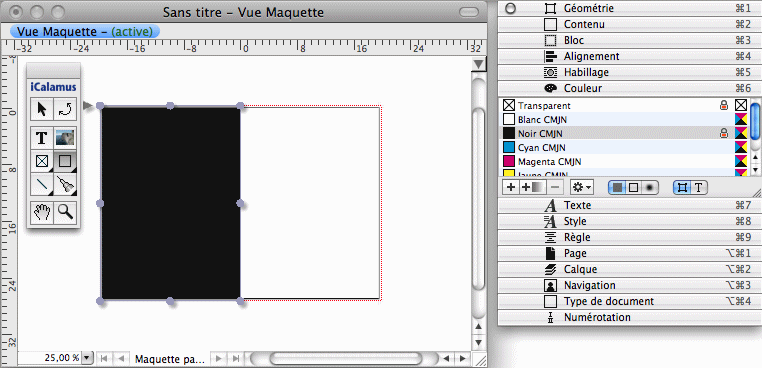Image resolution: width=762 pixels, height=368 pixels.
Task: Expand the Page panel
Action: click(630, 253)
